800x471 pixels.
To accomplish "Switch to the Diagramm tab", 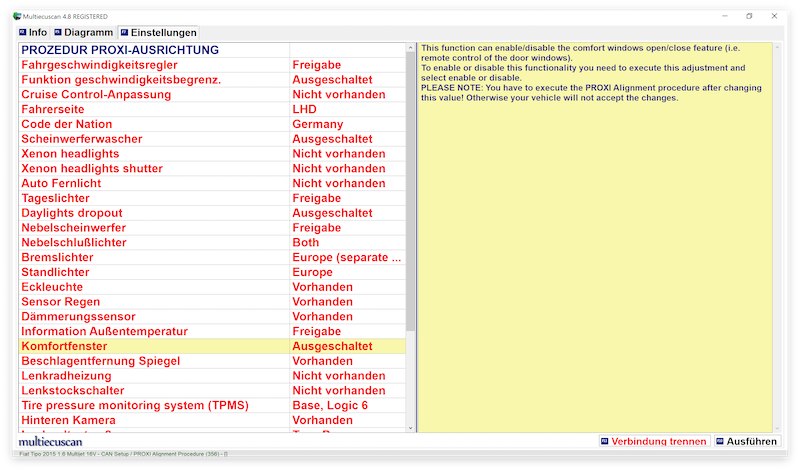I will [83, 33].
